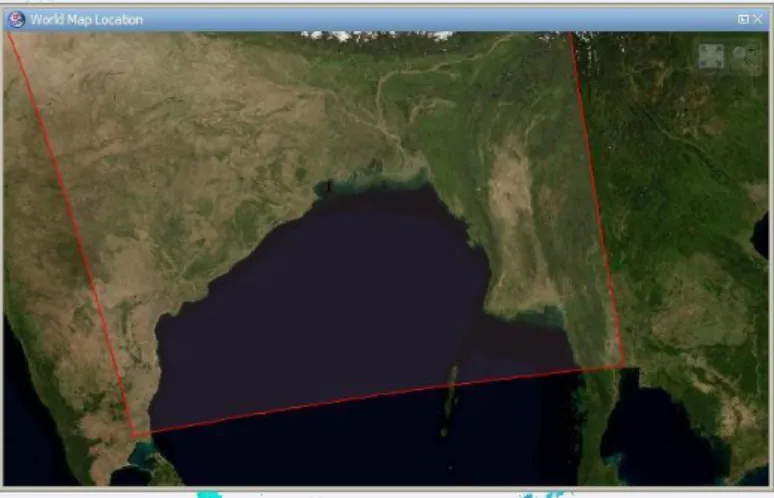
Task: Click the application icon in the title bar
Action: (16, 20)
